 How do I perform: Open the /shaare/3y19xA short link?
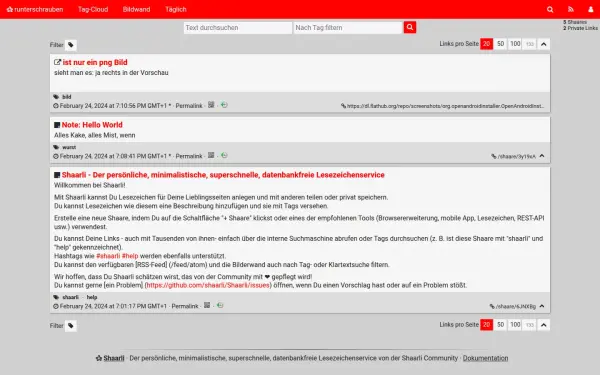517,157
